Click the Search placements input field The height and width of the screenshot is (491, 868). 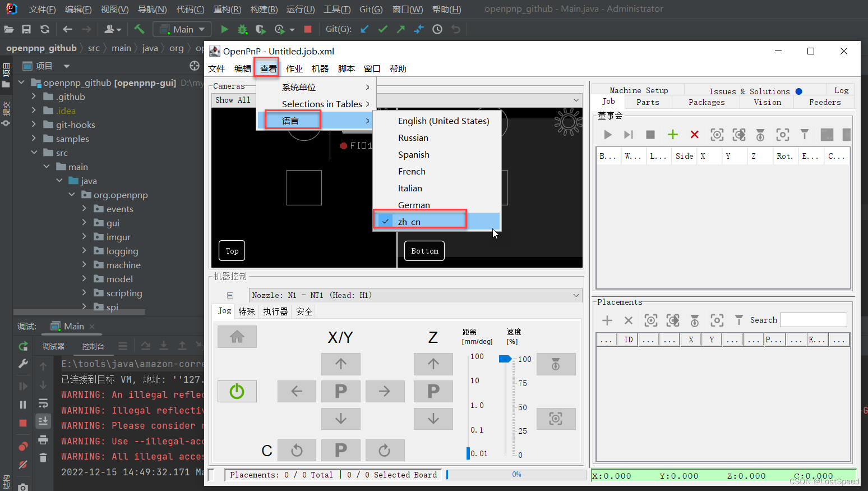coord(814,320)
